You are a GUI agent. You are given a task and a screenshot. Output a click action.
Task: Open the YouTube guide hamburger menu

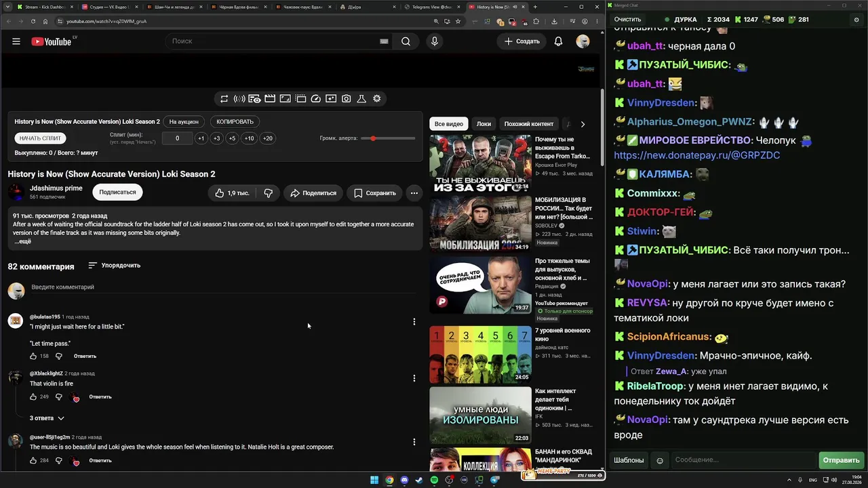[x=16, y=41]
